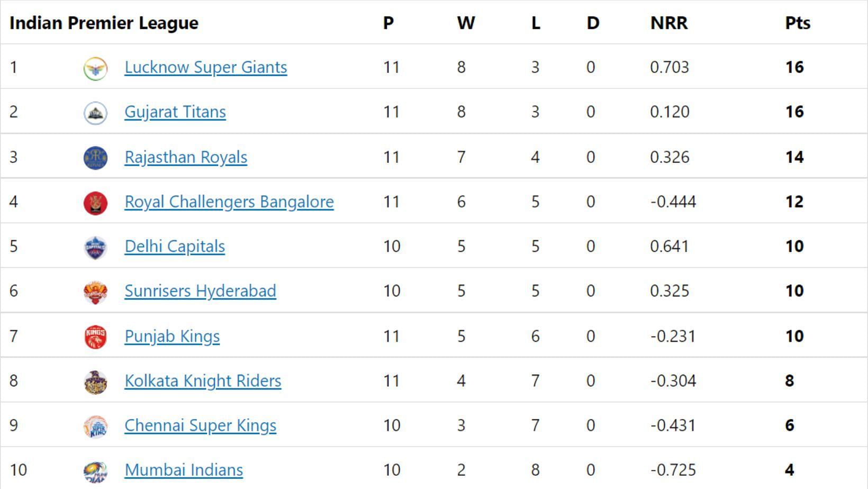868x489 pixels.
Task: Open the Mumbai Indians team link
Action: click(184, 469)
